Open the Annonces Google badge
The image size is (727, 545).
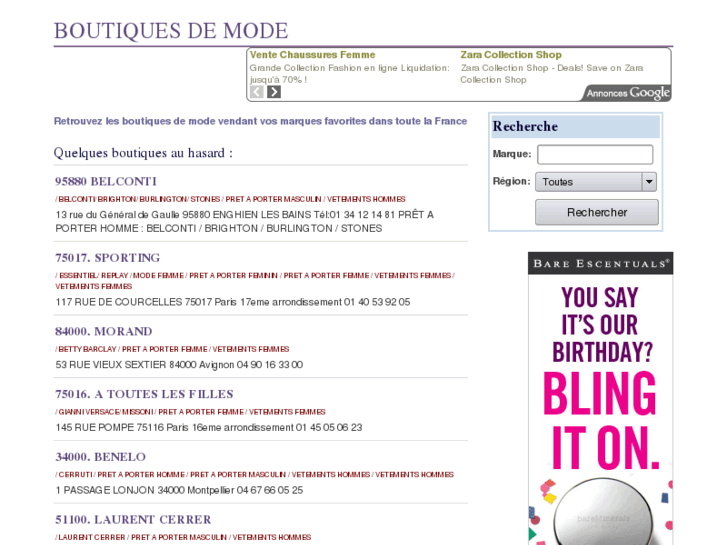coord(627,93)
